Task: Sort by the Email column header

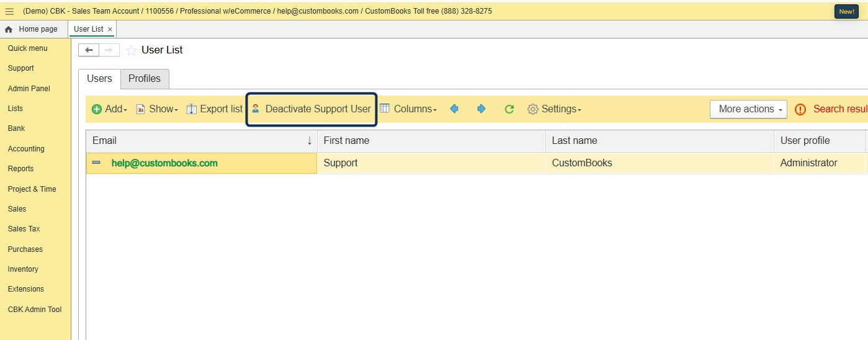Action: [202, 141]
